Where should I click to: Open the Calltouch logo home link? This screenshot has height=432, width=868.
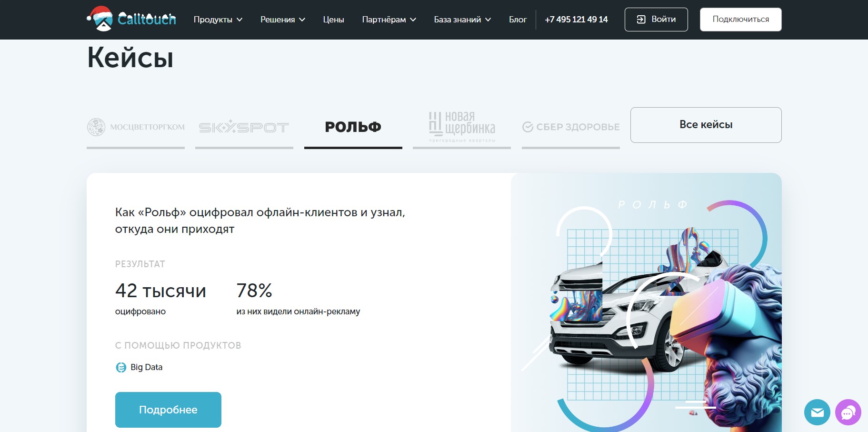(x=131, y=19)
